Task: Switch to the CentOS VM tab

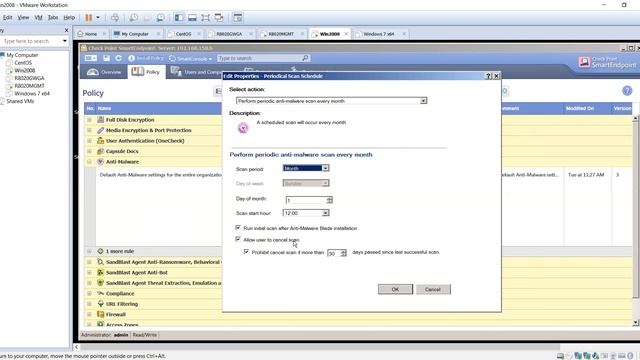Action: (183, 34)
